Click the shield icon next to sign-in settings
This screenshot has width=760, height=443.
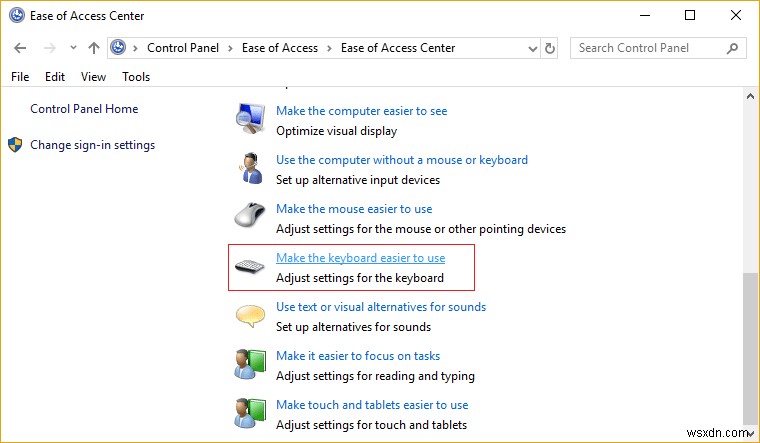coord(15,145)
